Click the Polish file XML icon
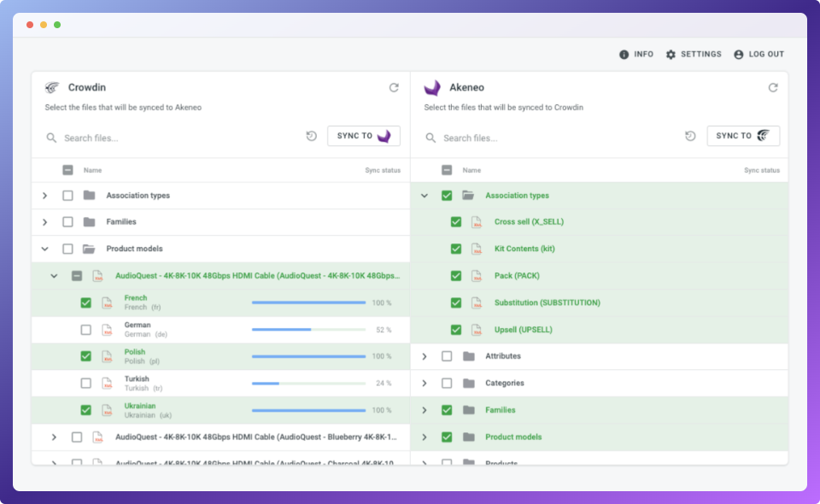This screenshot has height=504, width=820. (108, 356)
